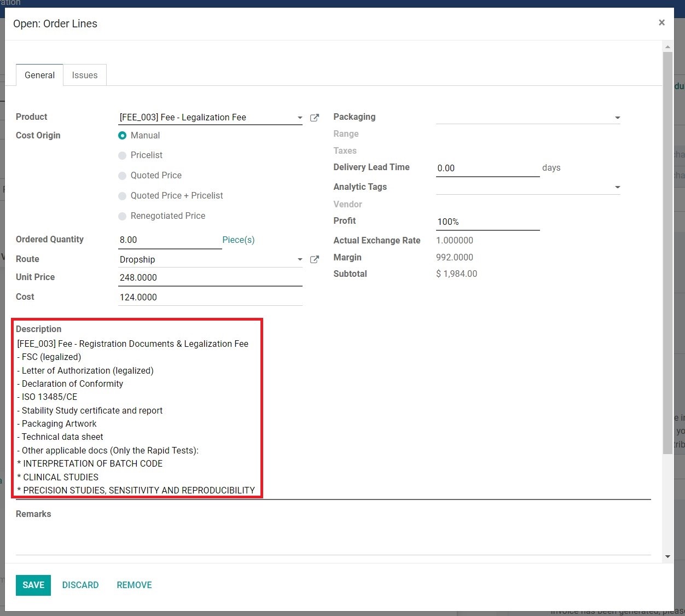The image size is (685, 616).
Task: Click into the Remarks text area
Action: [x=333, y=539]
